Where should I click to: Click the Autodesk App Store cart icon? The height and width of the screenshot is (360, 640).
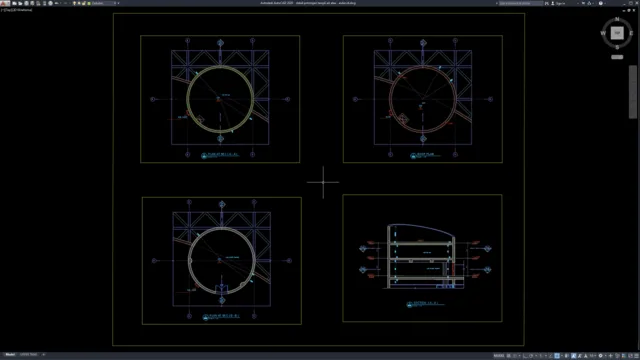583,3
